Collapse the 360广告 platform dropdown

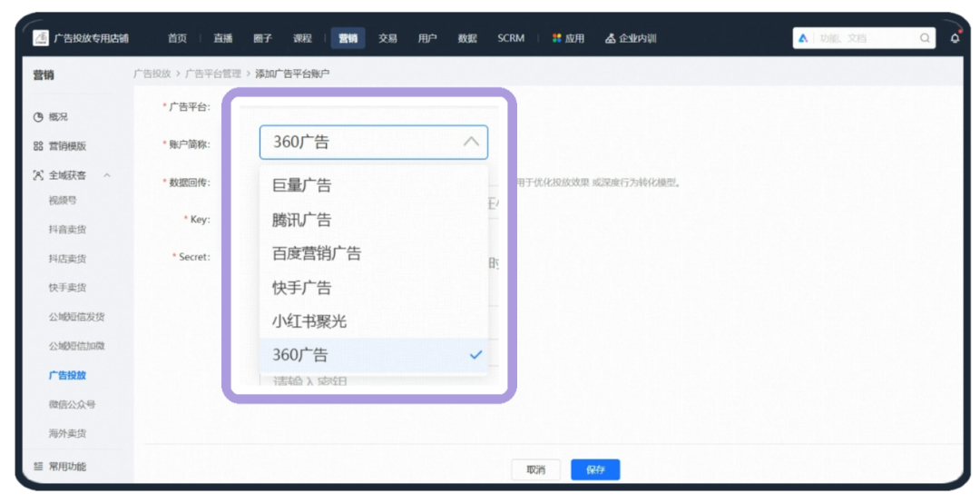pos(471,142)
